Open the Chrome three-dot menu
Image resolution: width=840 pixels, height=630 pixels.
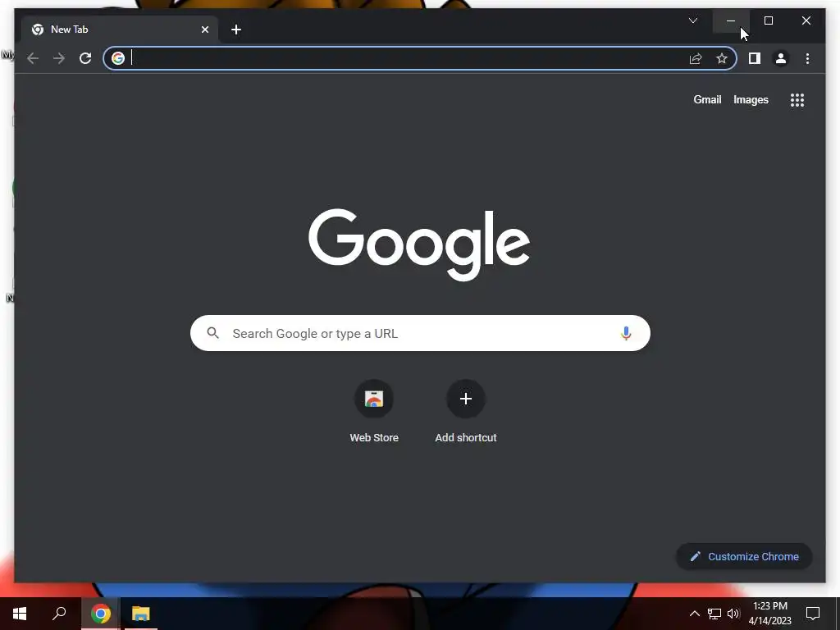coord(807,58)
